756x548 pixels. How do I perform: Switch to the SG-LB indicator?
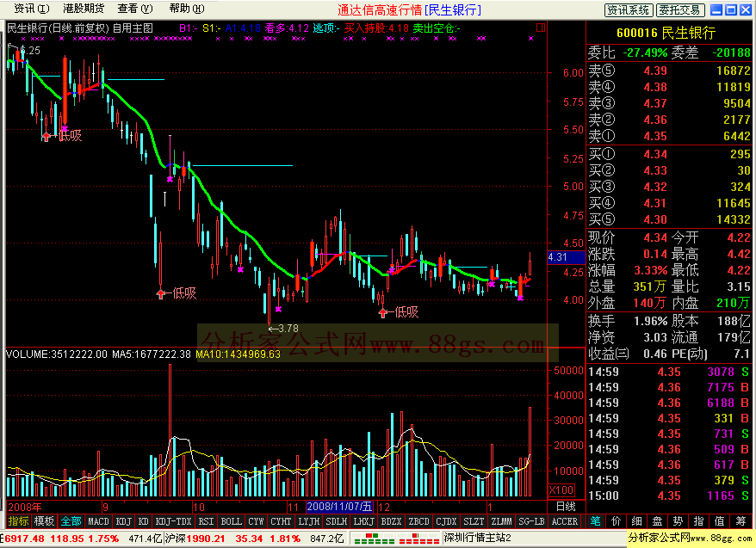click(x=531, y=521)
